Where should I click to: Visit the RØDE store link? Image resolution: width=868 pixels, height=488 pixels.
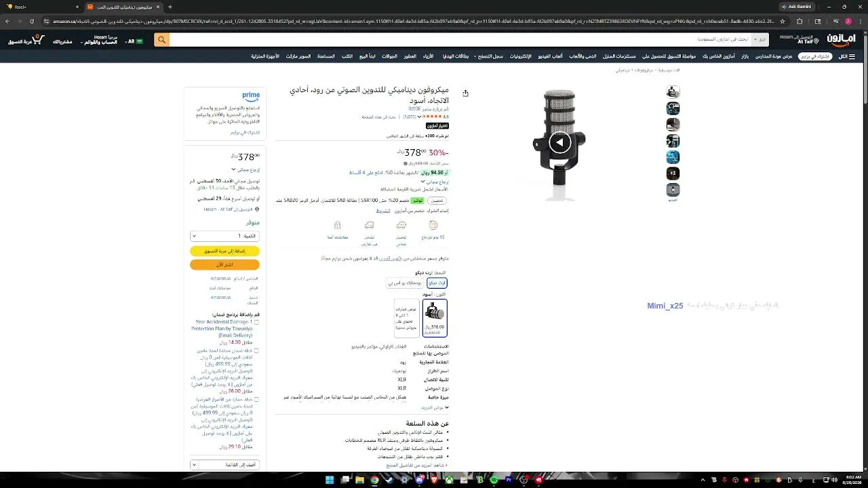coord(428,108)
